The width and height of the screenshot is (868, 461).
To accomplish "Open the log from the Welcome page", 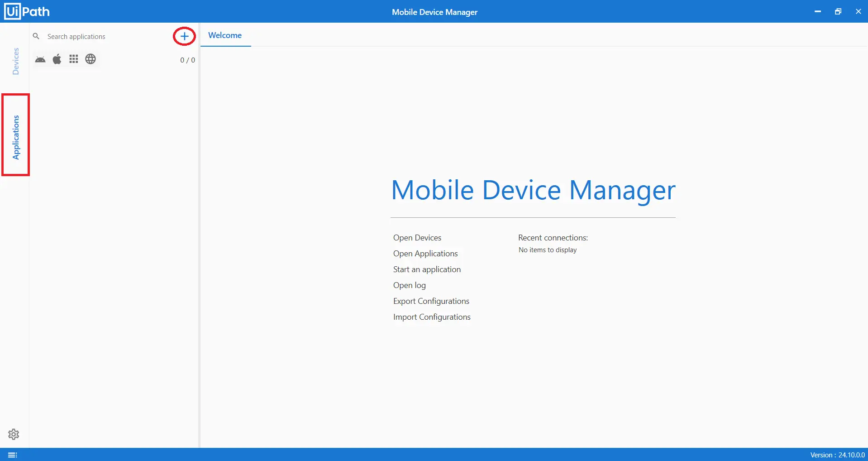I will click(x=409, y=285).
